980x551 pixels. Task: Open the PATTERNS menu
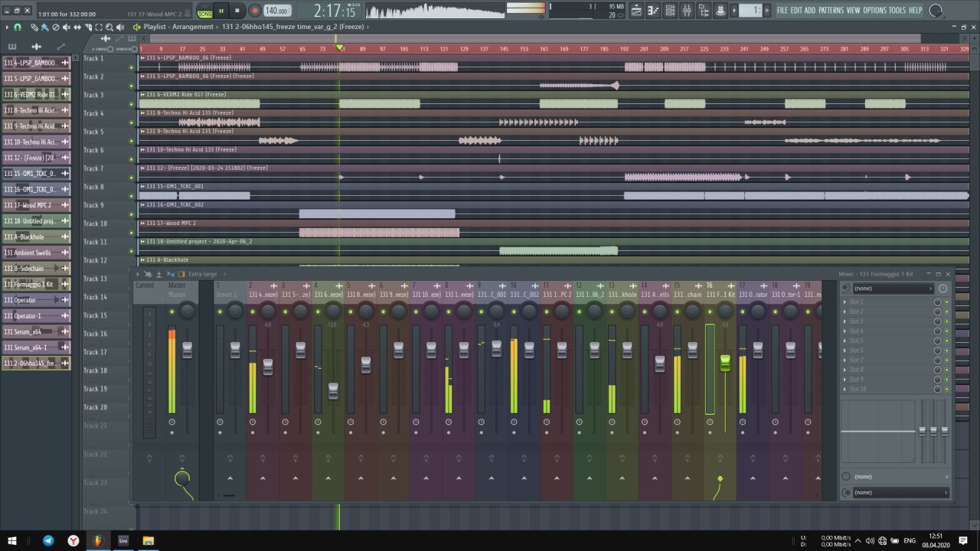pos(831,11)
